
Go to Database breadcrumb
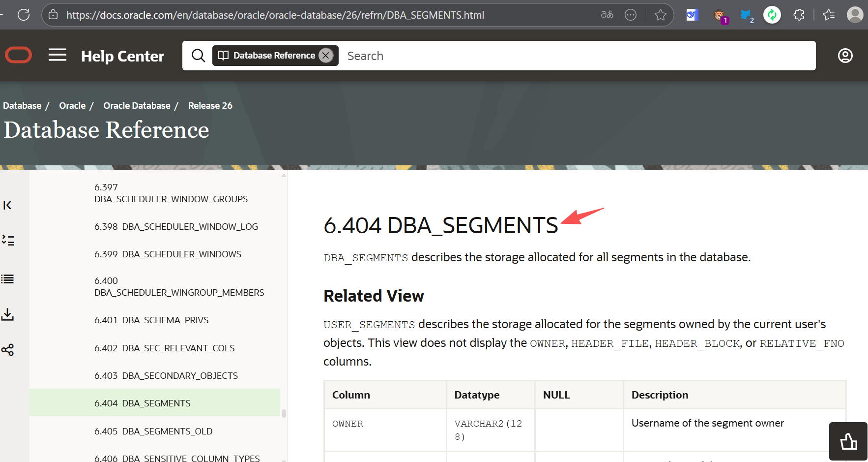(x=22, y=106)
